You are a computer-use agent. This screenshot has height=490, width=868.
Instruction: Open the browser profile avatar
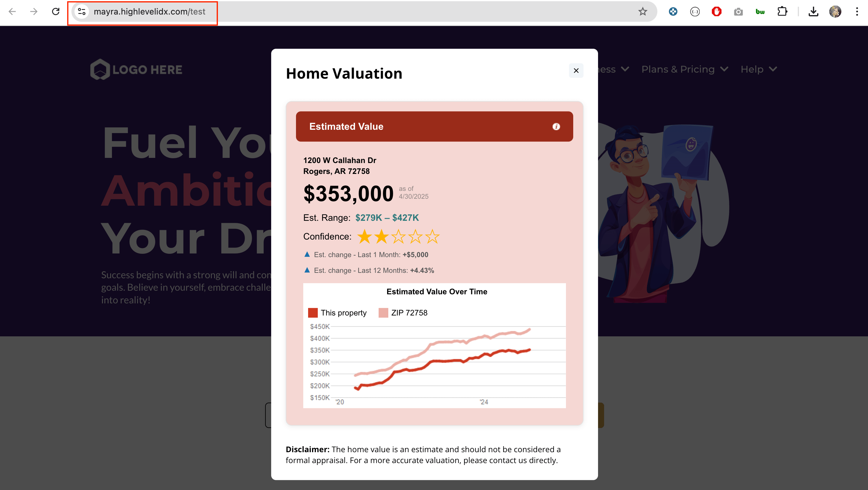[835, 11]
